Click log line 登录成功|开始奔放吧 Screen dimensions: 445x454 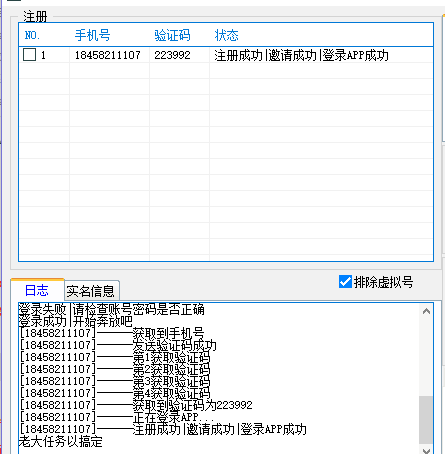pos(76,321)
